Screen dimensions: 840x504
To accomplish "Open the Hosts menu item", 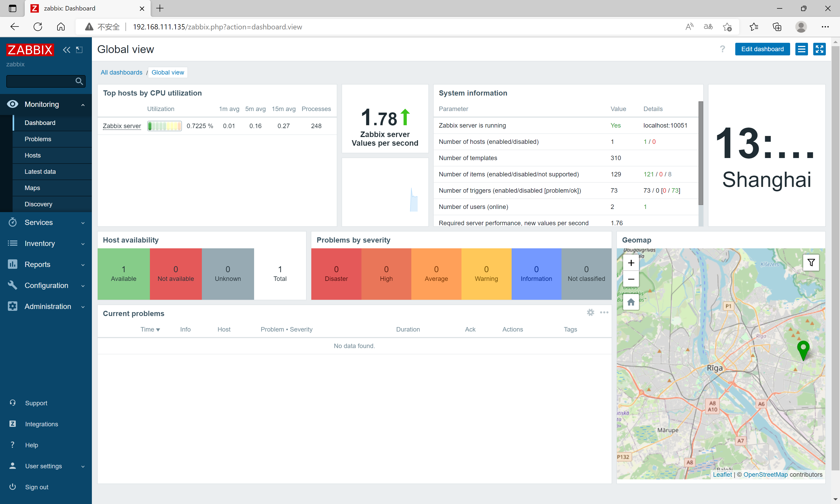I will pyautogui.click(x=52, y=155).
